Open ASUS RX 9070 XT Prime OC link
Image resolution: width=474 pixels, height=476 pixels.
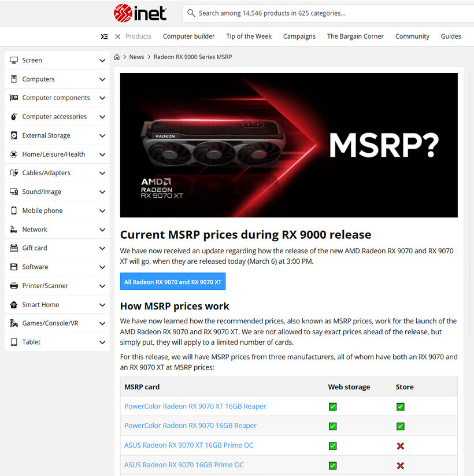click(x=189, y=445)
